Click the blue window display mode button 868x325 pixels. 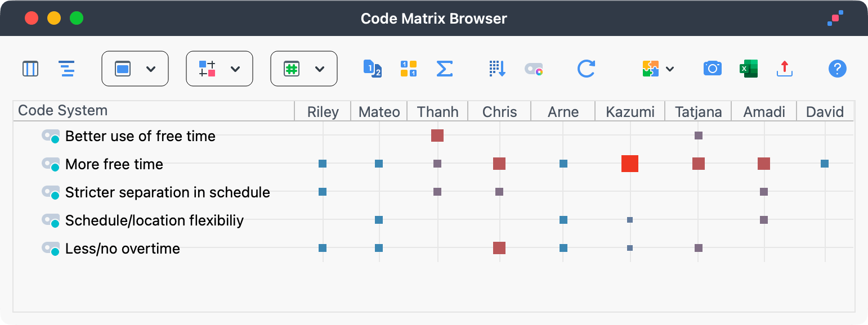pyautogui.click(x=123, y=69)
